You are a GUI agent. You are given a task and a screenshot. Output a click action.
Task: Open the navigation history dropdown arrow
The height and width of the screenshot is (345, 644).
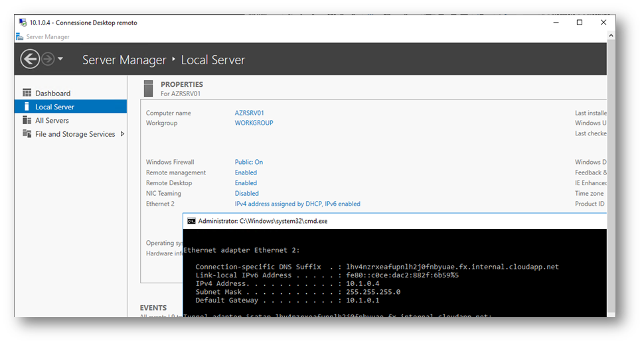click(x=60, y=60)
